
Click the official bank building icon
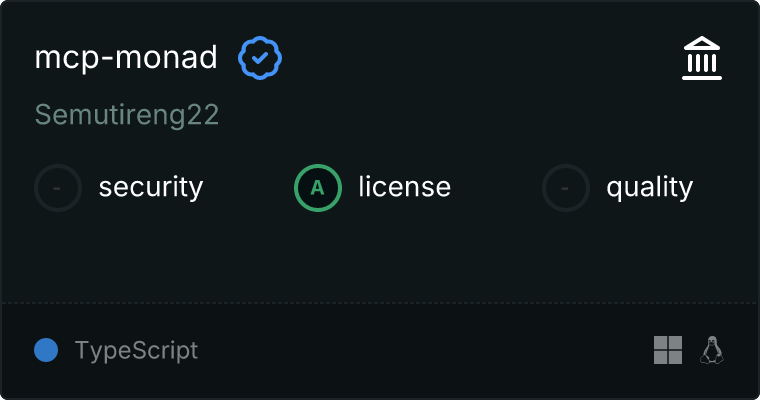click(x=702, y=59)
